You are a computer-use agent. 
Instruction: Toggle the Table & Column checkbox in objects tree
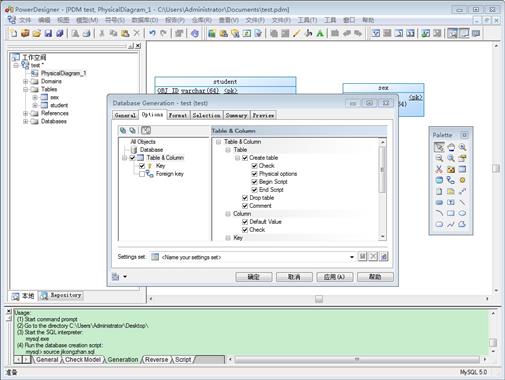[132, 158]
